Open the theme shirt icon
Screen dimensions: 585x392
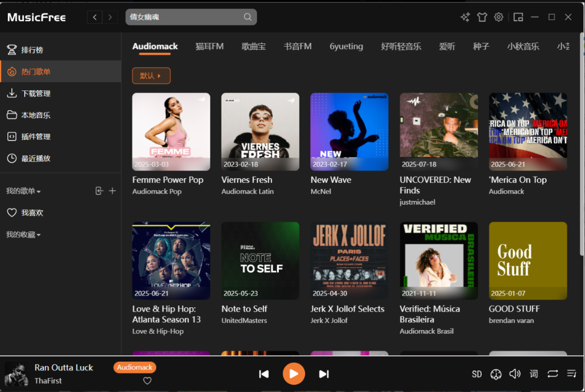click(482, 17)
